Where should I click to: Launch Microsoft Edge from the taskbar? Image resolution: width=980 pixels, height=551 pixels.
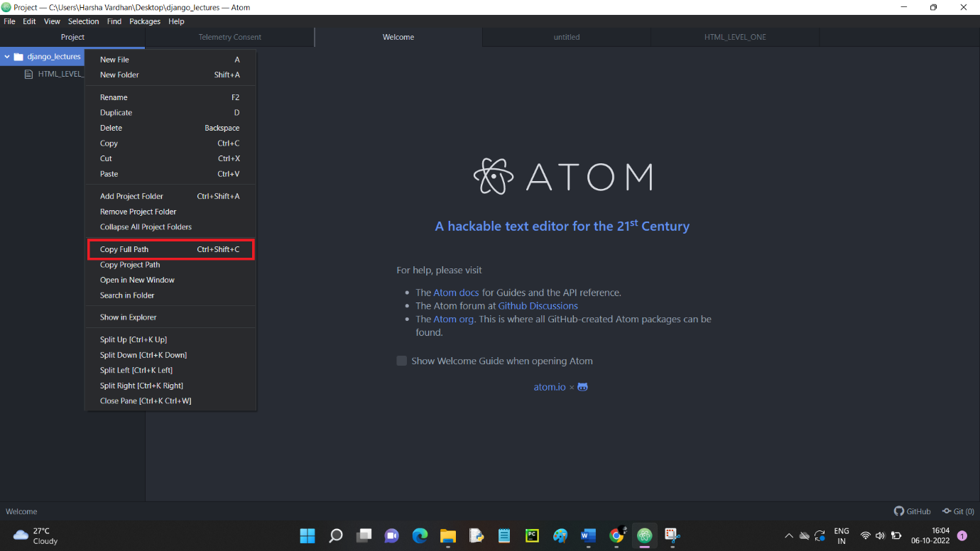[x=420, y=535]
